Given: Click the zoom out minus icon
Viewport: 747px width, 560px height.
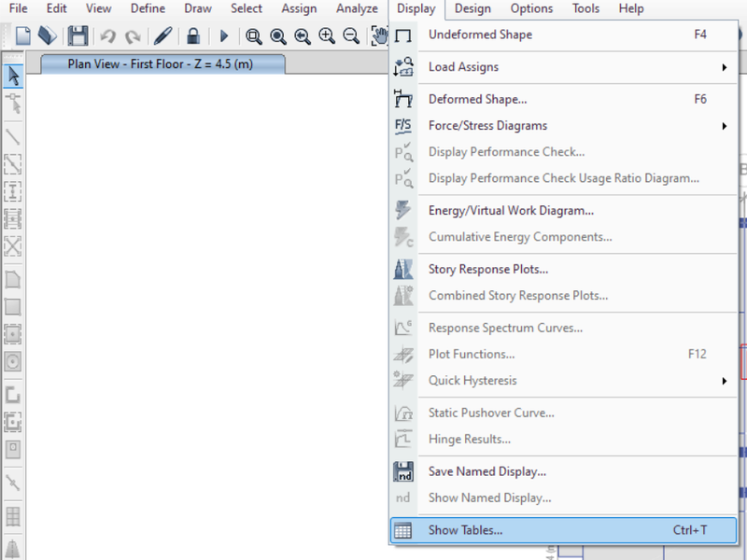Looking at the screenshot, I should pyautogui.click(x=351, y=35).
